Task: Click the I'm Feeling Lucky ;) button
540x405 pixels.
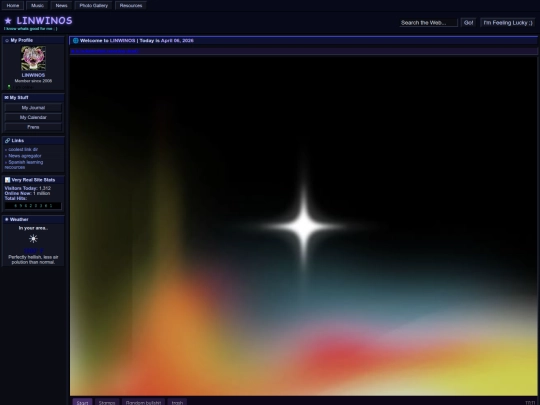Action: 508,23
